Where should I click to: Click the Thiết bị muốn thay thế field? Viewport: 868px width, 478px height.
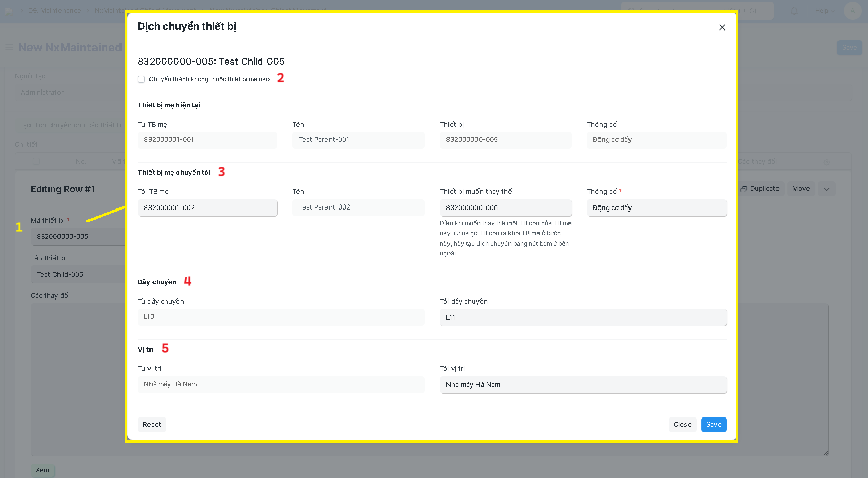click(505, 208)
